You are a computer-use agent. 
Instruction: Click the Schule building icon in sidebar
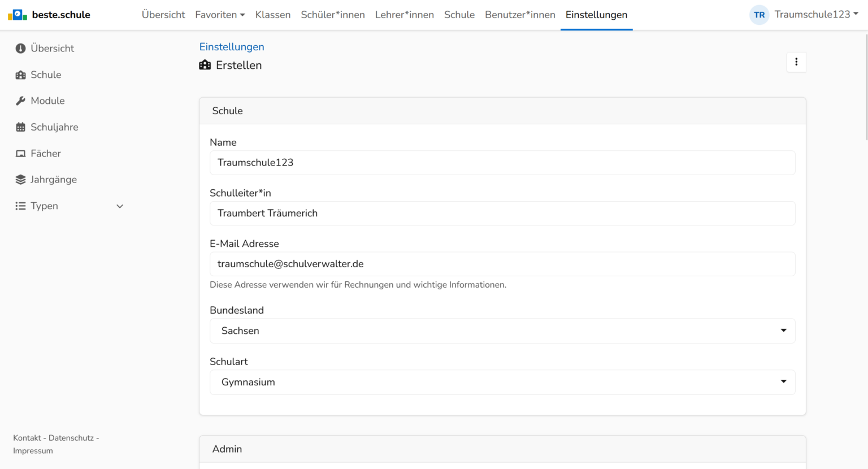(20, 75)
